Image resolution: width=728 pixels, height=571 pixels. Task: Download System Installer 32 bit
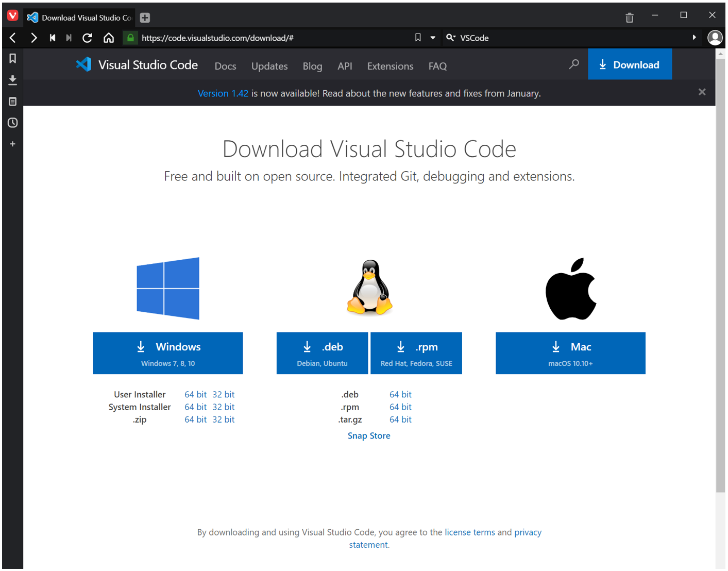click(224, 407)
